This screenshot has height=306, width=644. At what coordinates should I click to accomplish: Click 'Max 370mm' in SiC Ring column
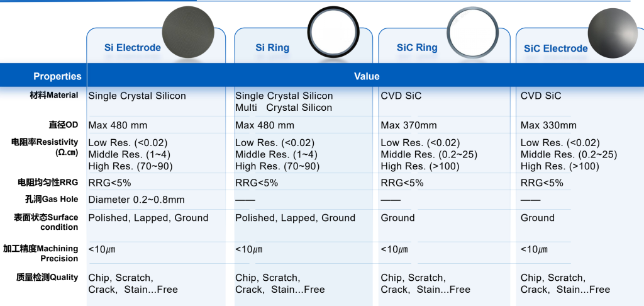(x=409, y=125)
